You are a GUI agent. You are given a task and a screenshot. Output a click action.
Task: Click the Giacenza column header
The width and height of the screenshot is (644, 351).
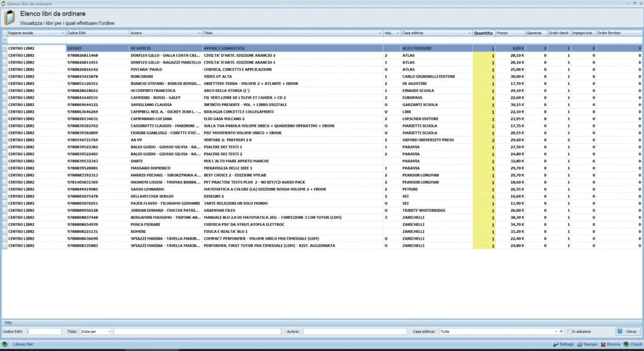536,33
